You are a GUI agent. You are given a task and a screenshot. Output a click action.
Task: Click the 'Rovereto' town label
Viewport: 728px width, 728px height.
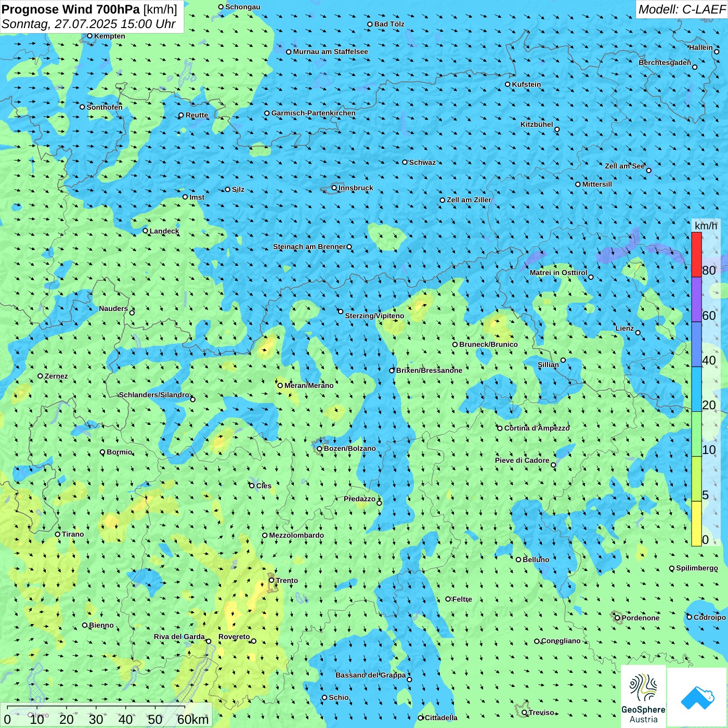click(x=234, y=636)
